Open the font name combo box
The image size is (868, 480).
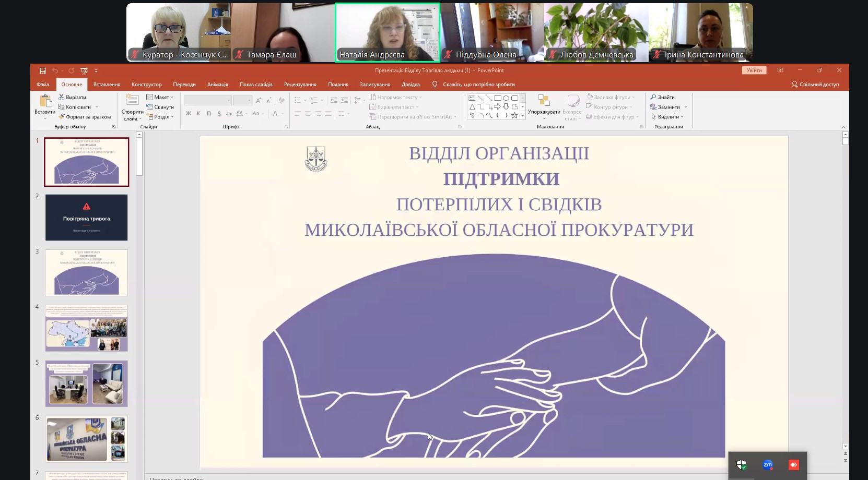(x=207, y=100)
